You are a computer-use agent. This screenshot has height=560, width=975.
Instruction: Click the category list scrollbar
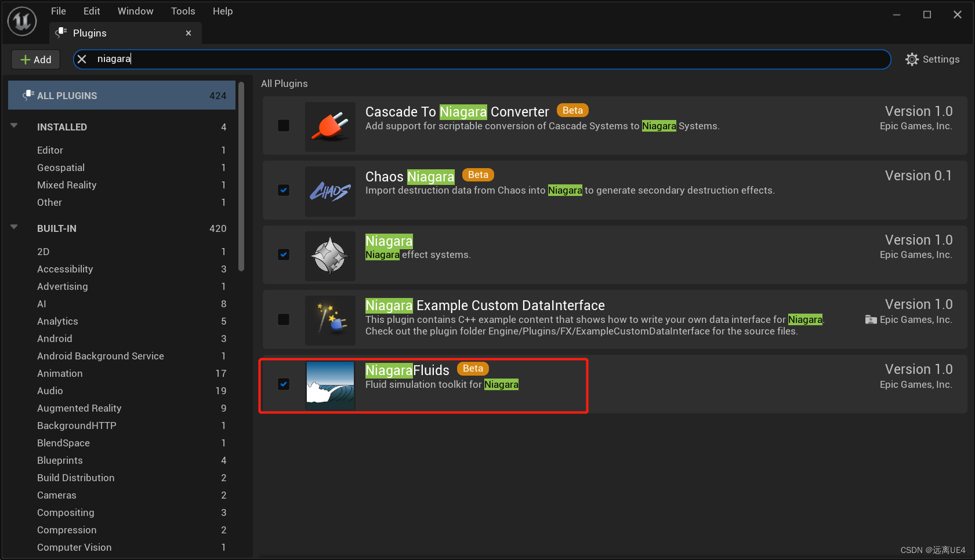click(241, 176)
